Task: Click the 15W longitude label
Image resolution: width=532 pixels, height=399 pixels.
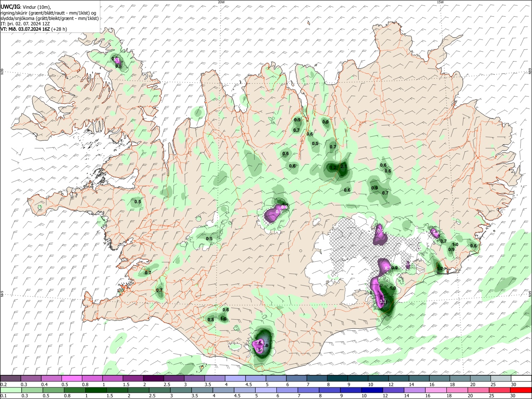Action: 440,2
